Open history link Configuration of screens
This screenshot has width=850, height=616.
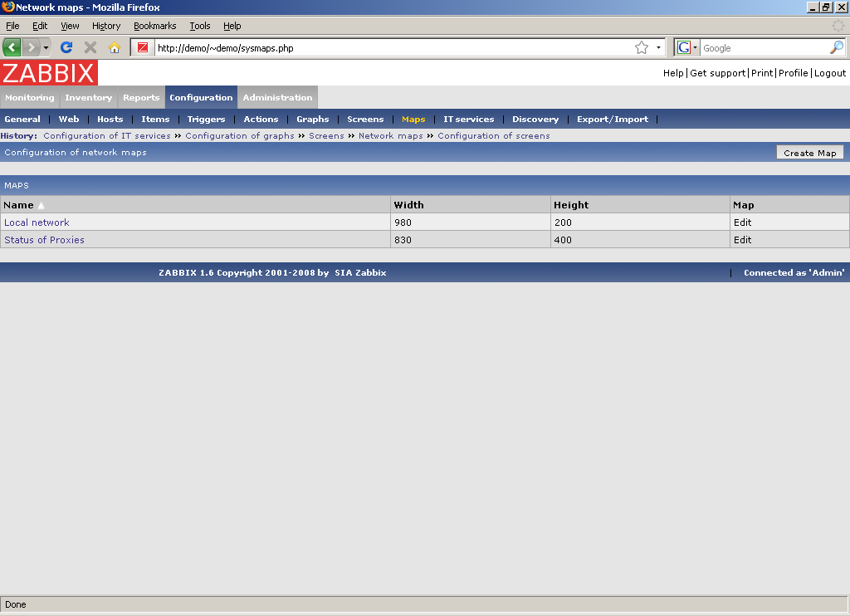pyautogui.click(x=494, y=135)
